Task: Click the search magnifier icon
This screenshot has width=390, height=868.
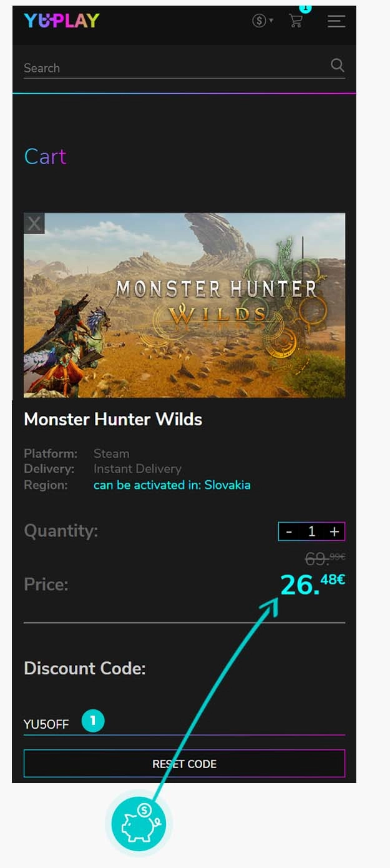Action: tap(338, 65)
